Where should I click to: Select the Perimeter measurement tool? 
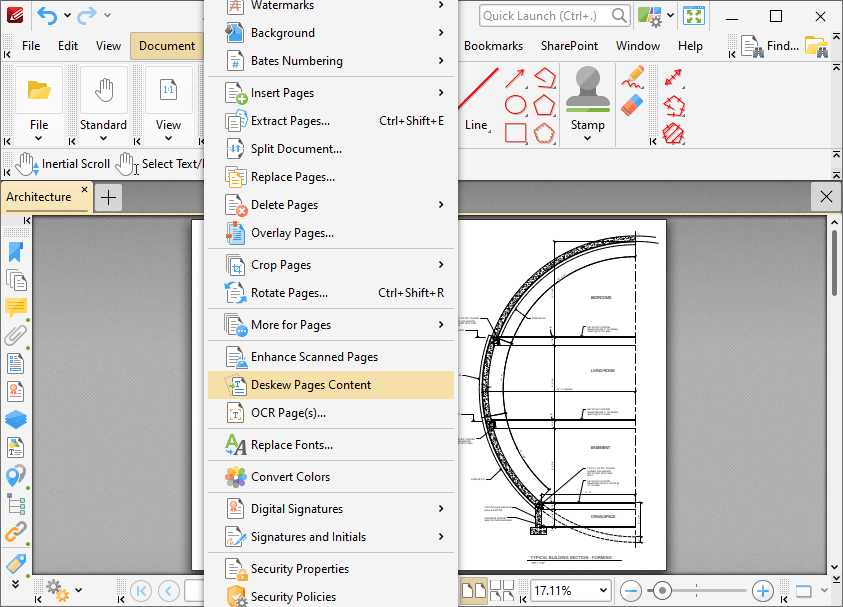(x=674, y=106)
